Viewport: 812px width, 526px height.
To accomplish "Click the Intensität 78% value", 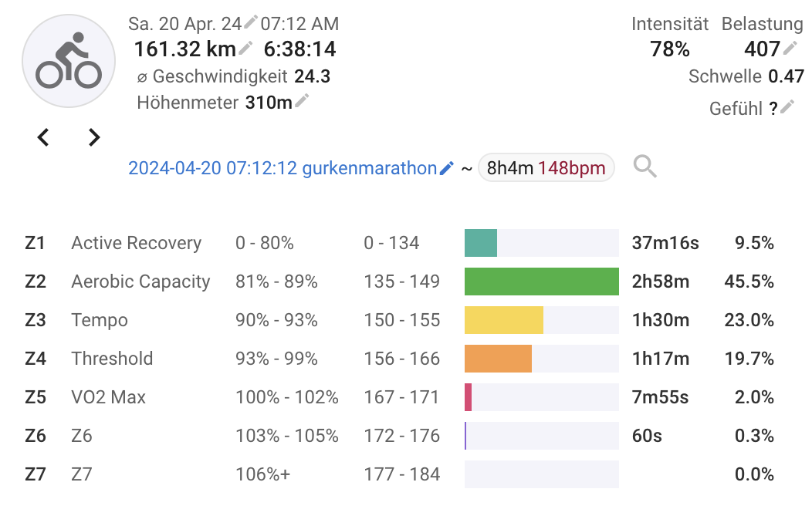I will [669, 49].
